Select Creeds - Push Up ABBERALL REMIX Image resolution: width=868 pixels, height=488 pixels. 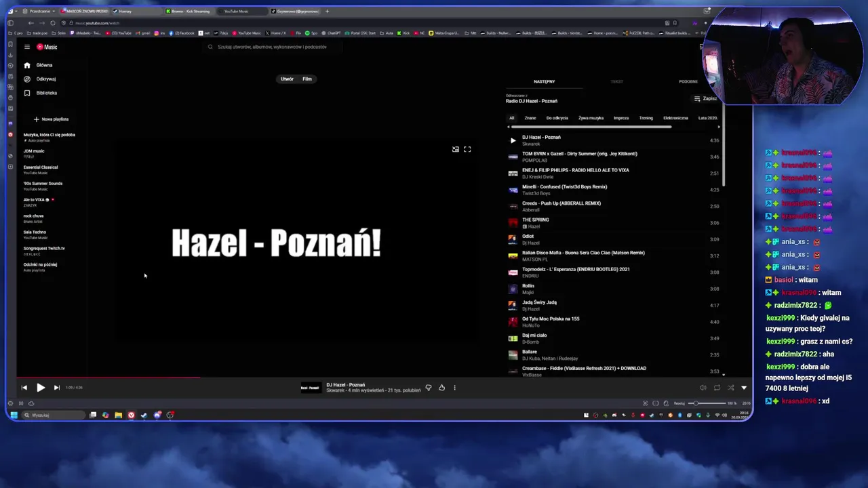click(x=614, y=206)
